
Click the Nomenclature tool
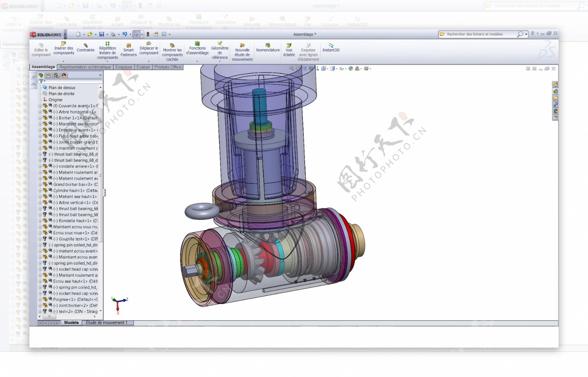(x=268, y=48)
